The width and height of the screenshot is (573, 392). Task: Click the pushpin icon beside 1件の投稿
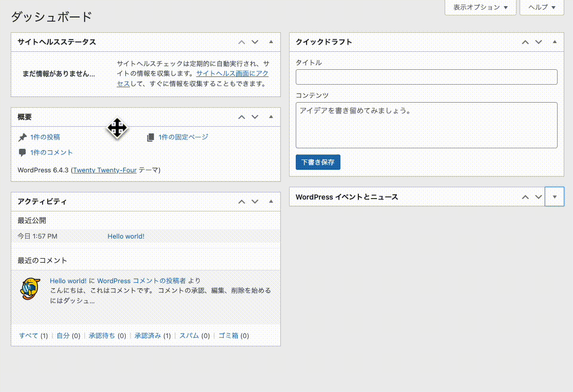22,138
